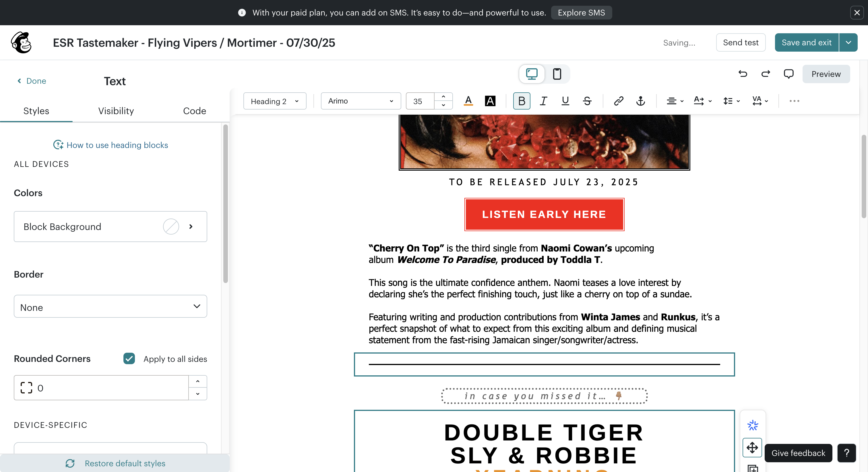Switch to the Visibility tab
868x472 pixels.
pos(116,111)
